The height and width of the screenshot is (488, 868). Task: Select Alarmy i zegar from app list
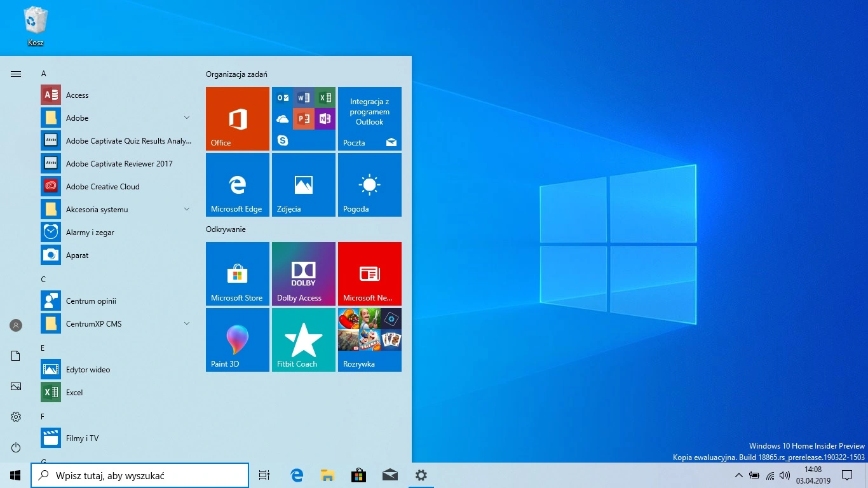pos(90,233)
